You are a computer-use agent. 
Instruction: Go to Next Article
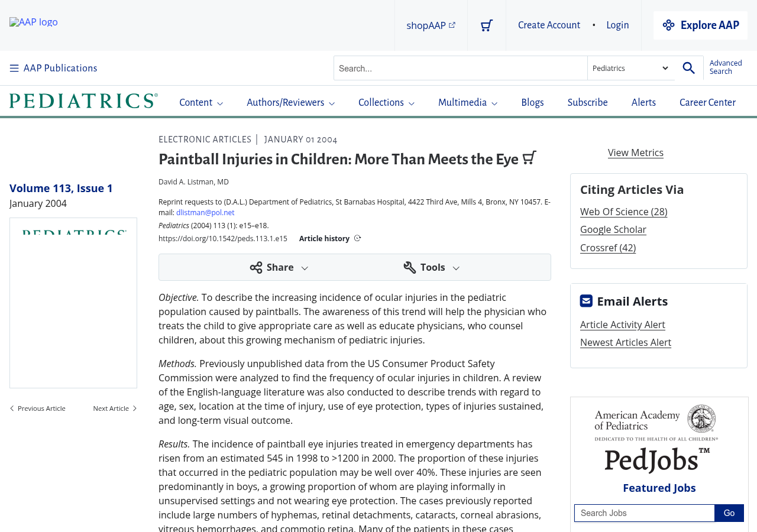tap(115, 408)
